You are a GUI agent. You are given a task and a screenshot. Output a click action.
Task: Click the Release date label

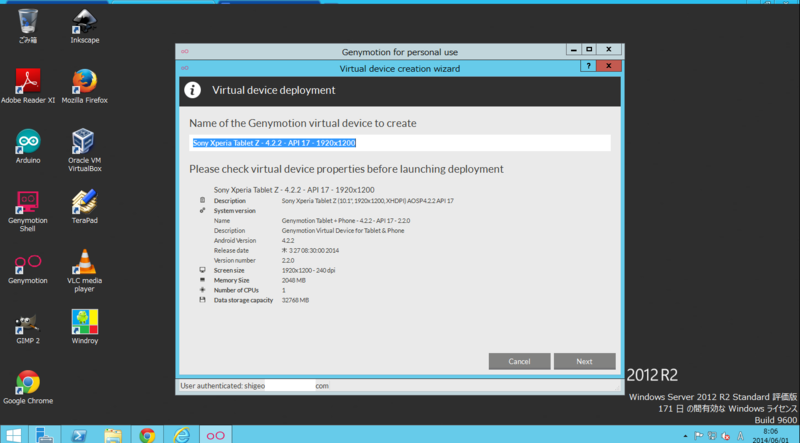[231, 250]
